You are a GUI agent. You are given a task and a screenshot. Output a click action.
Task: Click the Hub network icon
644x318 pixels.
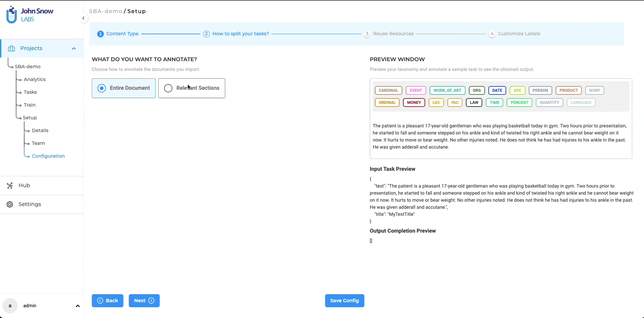pyautogui.click(x=10, y=186)
